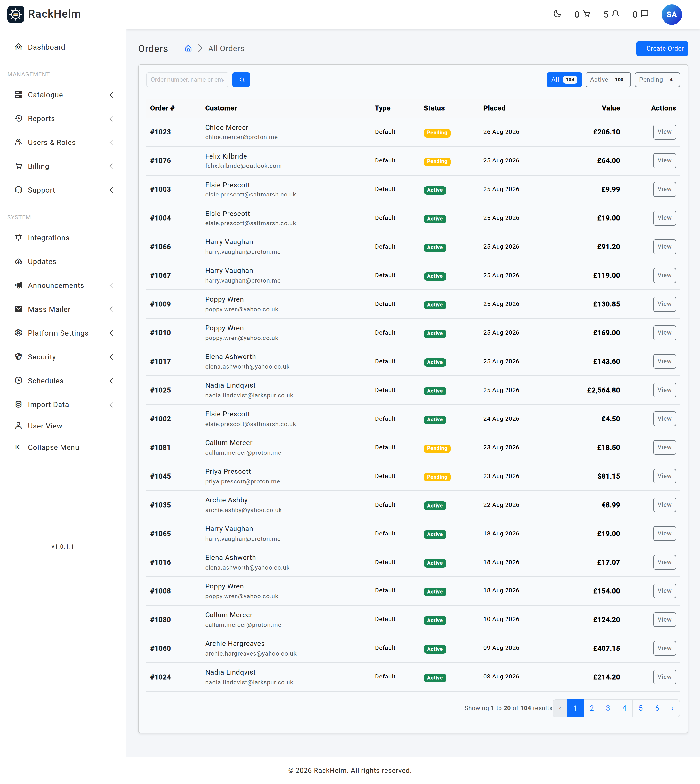This screenshot has width=700, height=784.
Task: Expand the Import Data chevron
Action: 111,404
